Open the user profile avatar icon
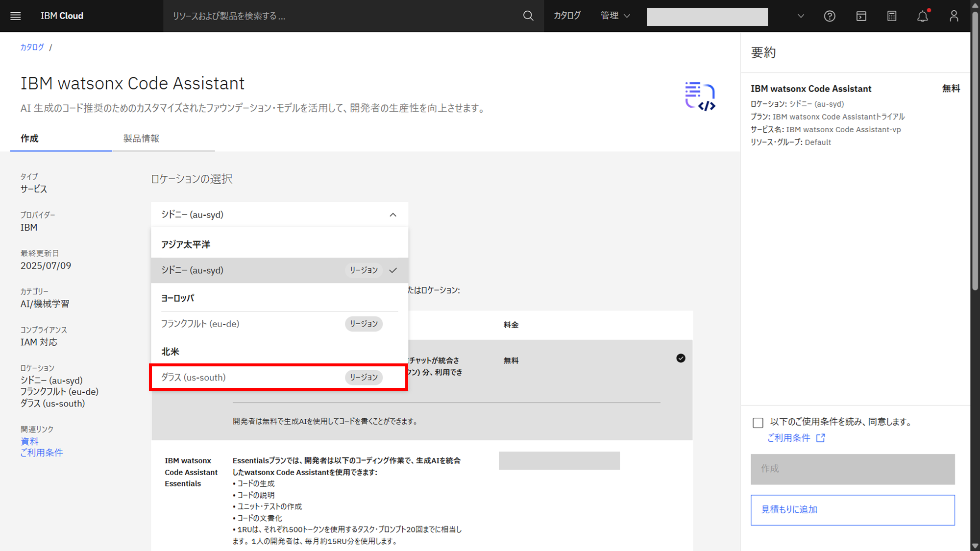The height and width of the screenshot is (551, 980). point(954,16)
